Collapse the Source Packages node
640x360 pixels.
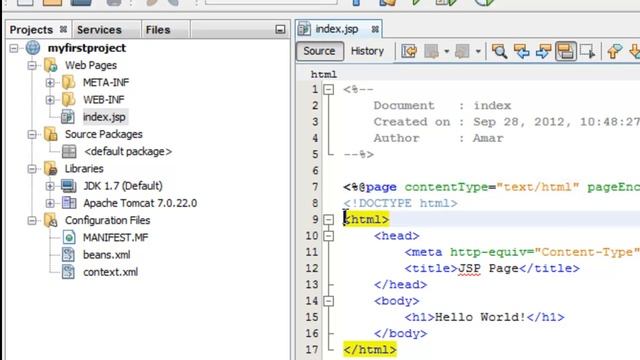pos(32,134)
